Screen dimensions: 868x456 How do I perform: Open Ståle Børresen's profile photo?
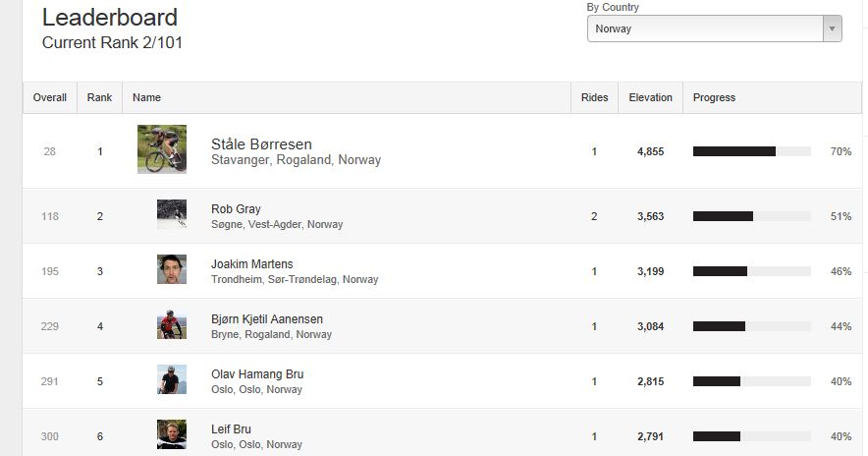coord(162,149)
